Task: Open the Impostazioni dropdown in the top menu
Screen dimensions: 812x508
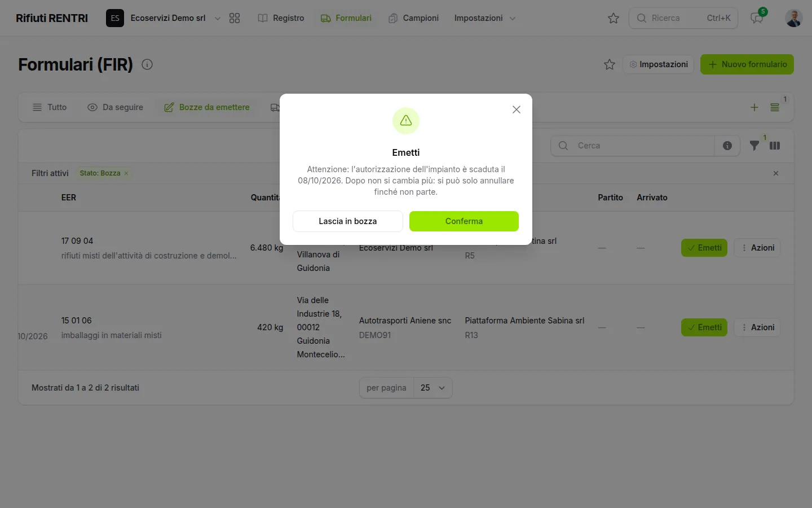Action: pos(485,18)
